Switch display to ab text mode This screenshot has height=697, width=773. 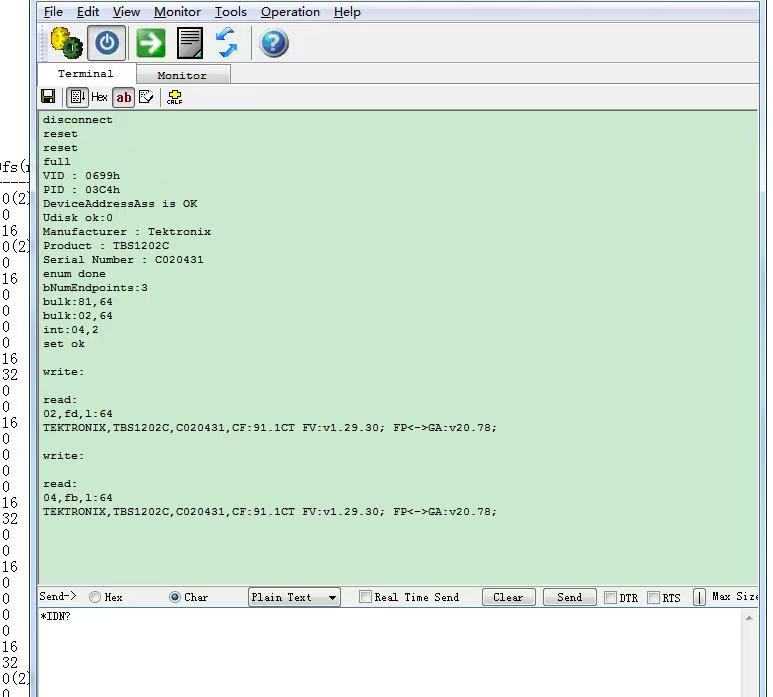click(x=124, y=97)
